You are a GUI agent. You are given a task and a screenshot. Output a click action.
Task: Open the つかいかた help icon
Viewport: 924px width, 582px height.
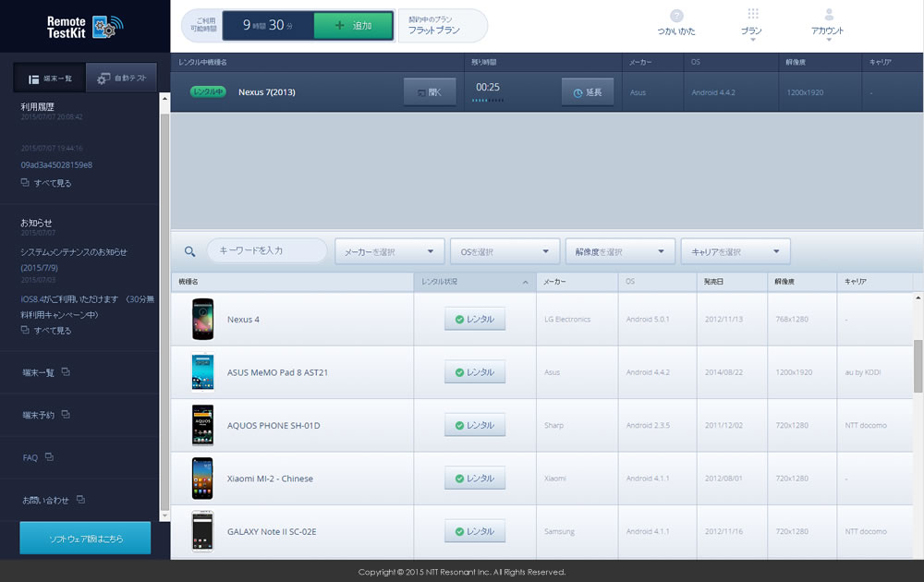pyautogui.click(x=676, y=17)
